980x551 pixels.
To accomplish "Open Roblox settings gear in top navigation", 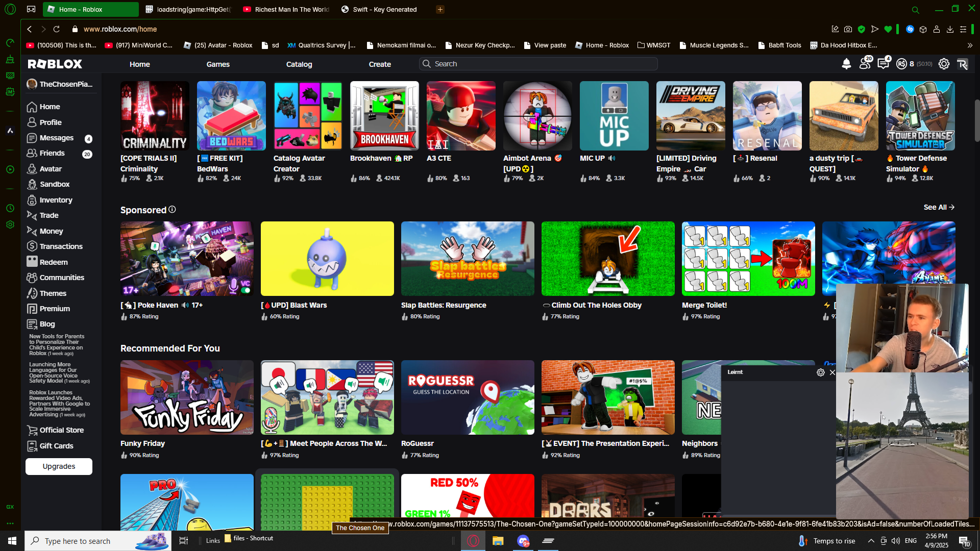I will tap(944, 64).
